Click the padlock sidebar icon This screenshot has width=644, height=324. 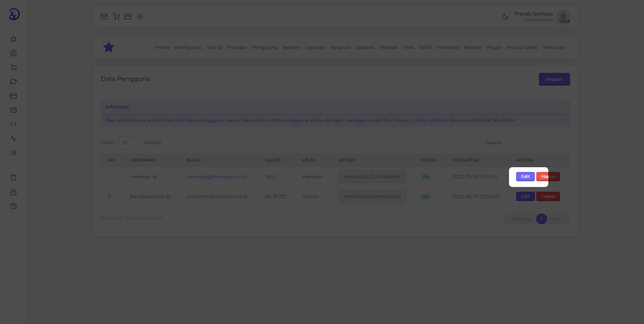click(13, 192)
